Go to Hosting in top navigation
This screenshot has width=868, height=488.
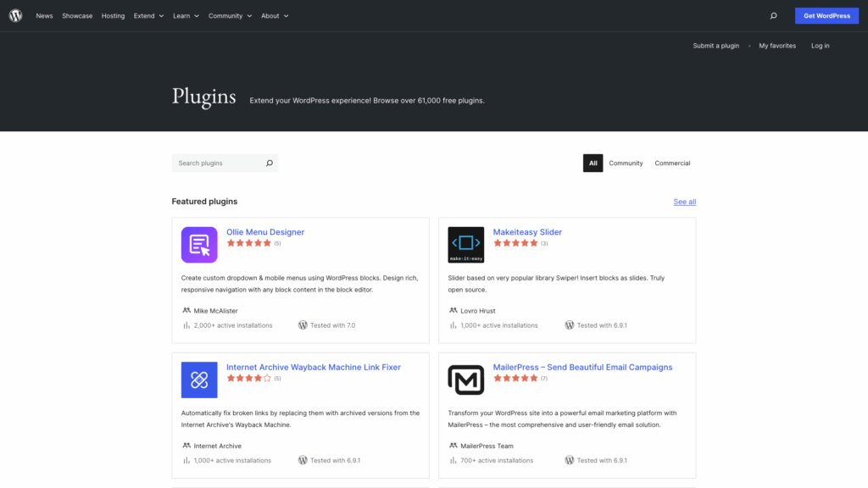click(113, 16)
